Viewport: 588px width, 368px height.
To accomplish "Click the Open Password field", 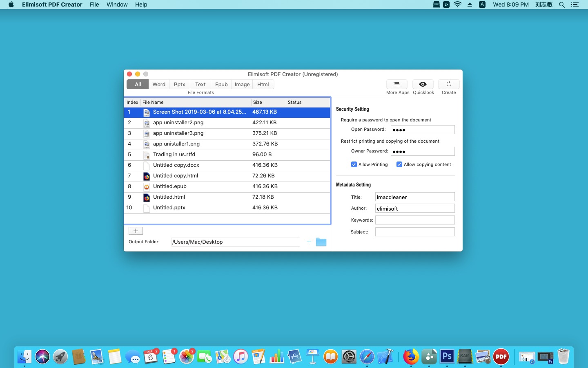I will point(423,130).
